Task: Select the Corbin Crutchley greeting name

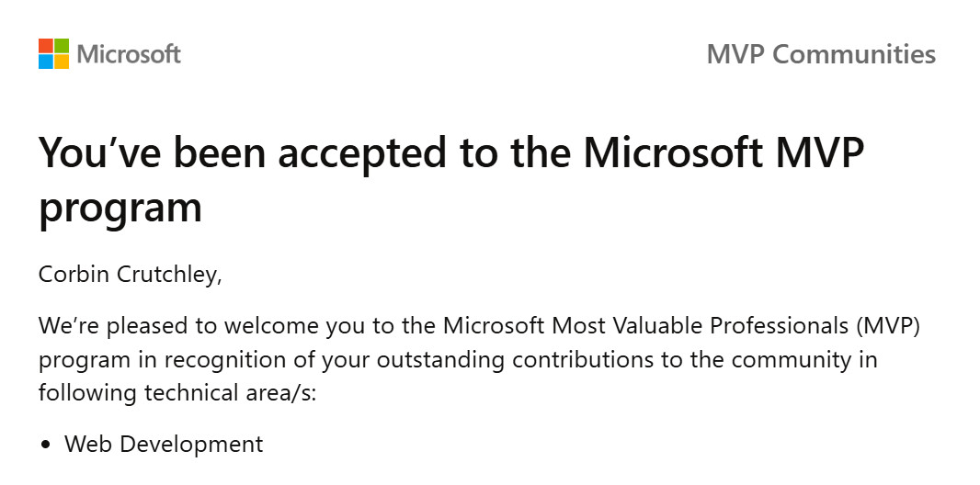Action: [x=130, y=275]
